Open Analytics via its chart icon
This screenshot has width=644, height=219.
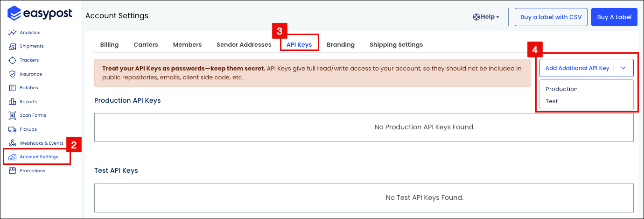point(13,33)
